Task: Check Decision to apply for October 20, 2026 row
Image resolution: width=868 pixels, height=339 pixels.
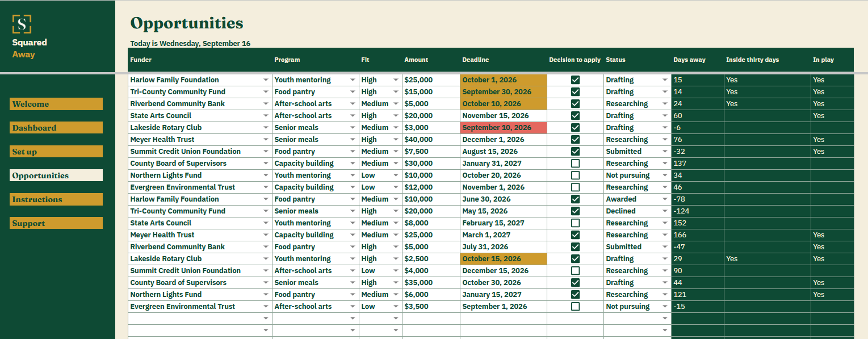Action: pyautogui.click(x=575, y=175)
